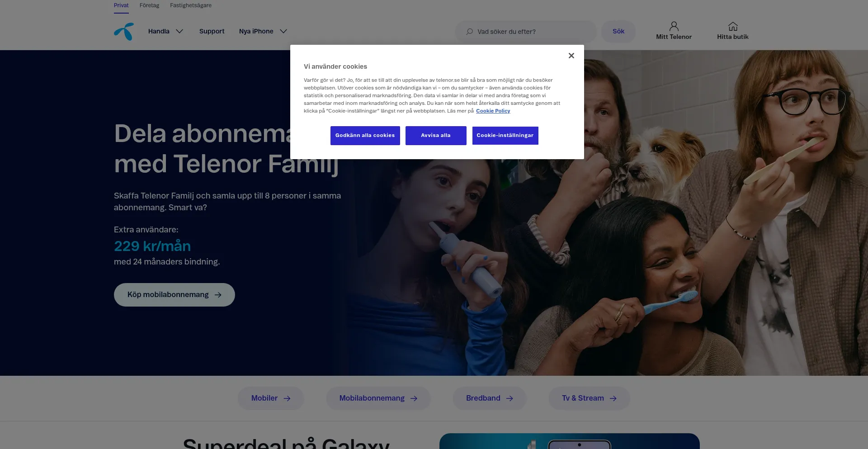Select the Privat tab

pos(121,5)
